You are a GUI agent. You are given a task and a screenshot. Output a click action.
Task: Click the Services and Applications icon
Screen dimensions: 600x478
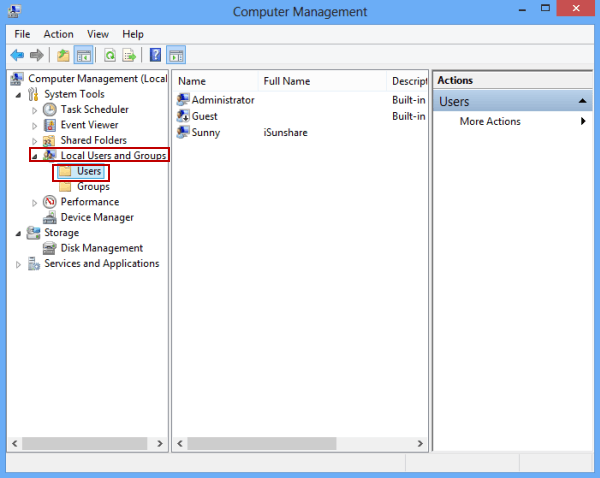click(34, 263)
